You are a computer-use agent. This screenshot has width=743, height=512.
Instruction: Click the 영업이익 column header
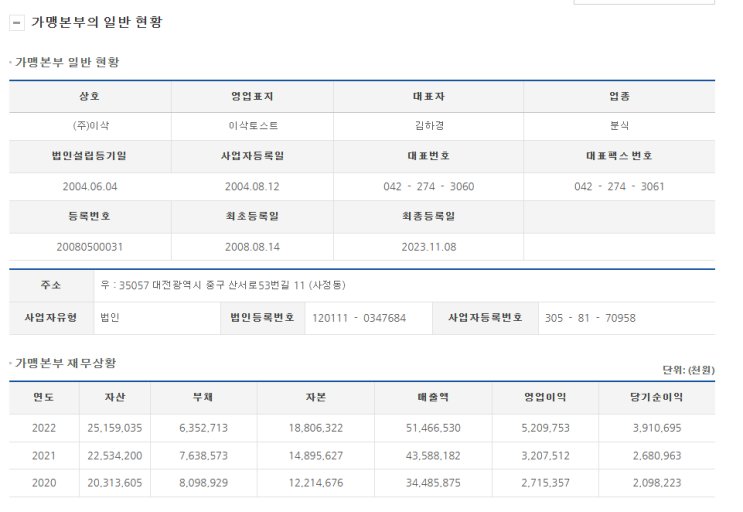tap(545, 397)
